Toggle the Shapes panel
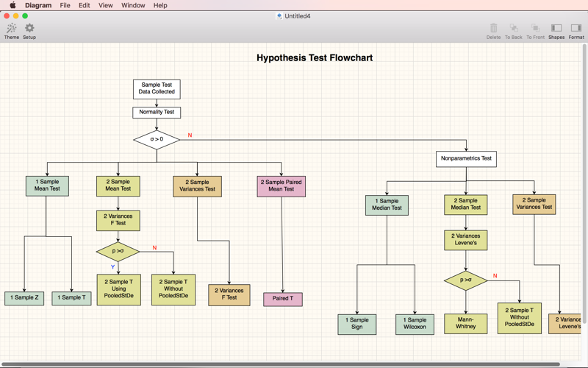The image size is (588, 368). click(556, 31)
